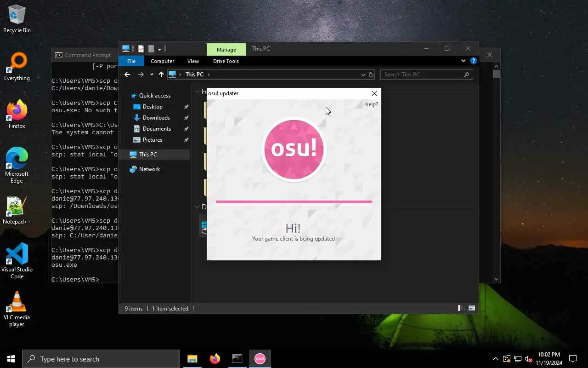588x368 pixels.
Task: Select the Microsoft Edge desktop shortcut
Action: click(x=17, y=166)
